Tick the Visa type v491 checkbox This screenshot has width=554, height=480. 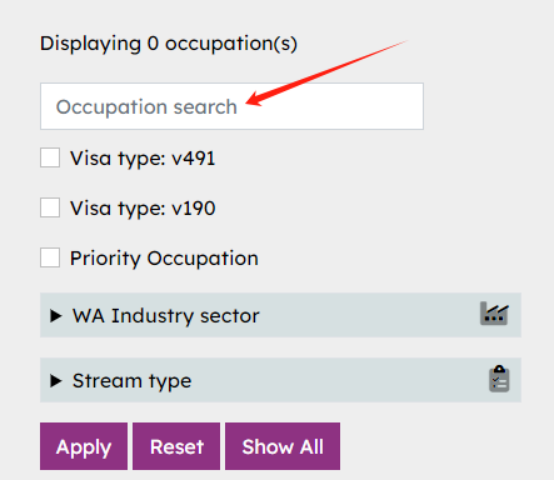[50, 158]
